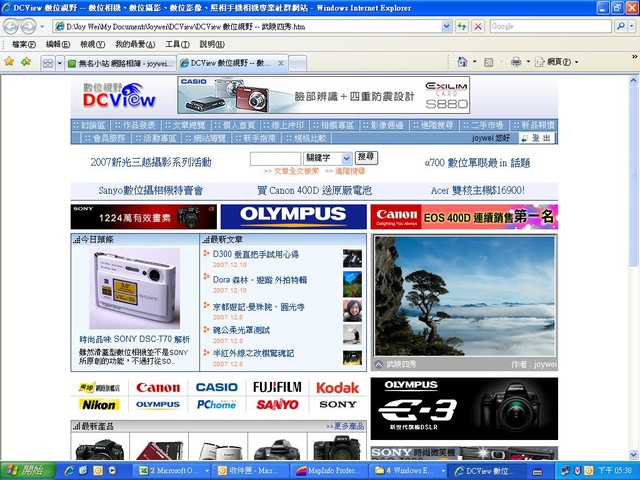This screenshot has width=640, height=480.
Task: Open the recent pages dropdown next to Forward
Action: point(42,27)
